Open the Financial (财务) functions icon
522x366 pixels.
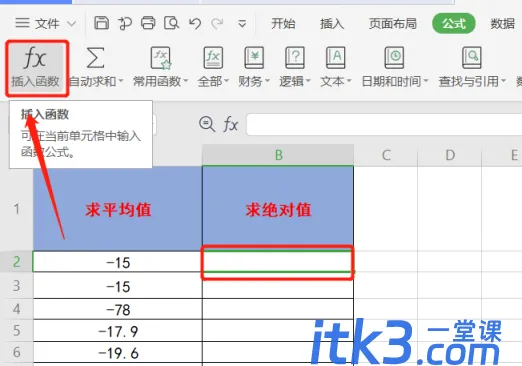pyautogui.click(x=254, y=58)
